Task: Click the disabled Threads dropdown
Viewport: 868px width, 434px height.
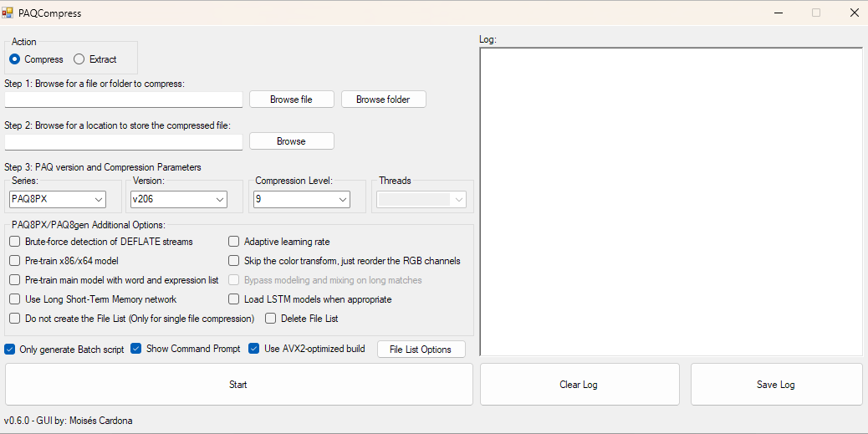Action: (x=421, y=199)
